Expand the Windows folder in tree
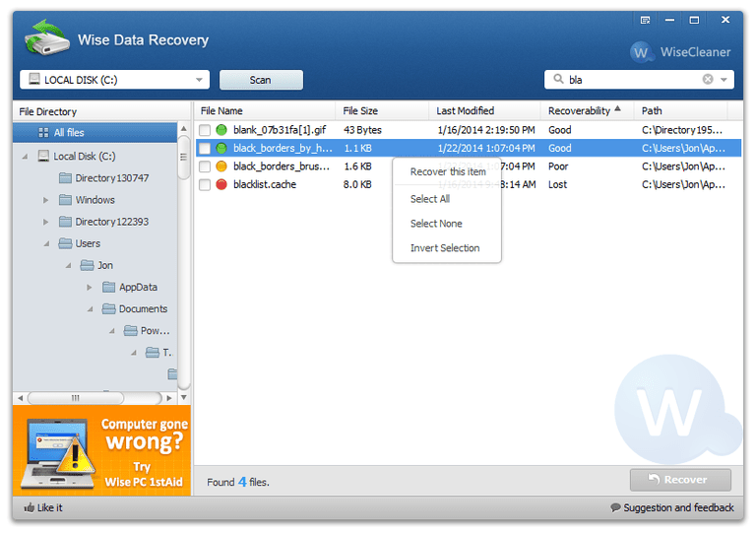Screen dimensions: 756x534 [x=45, y=200]
